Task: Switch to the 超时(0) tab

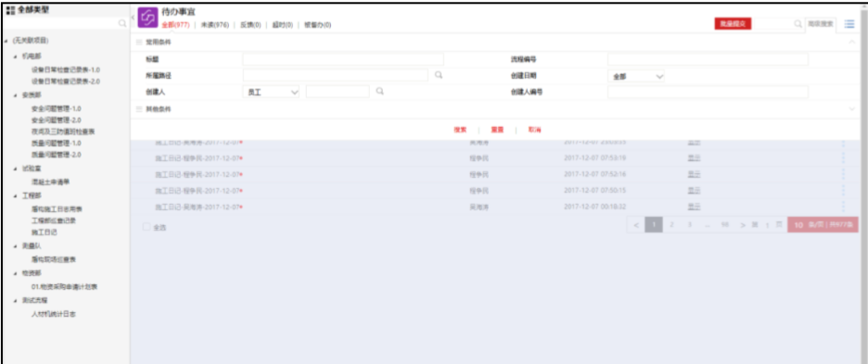Action: (282, 25)
